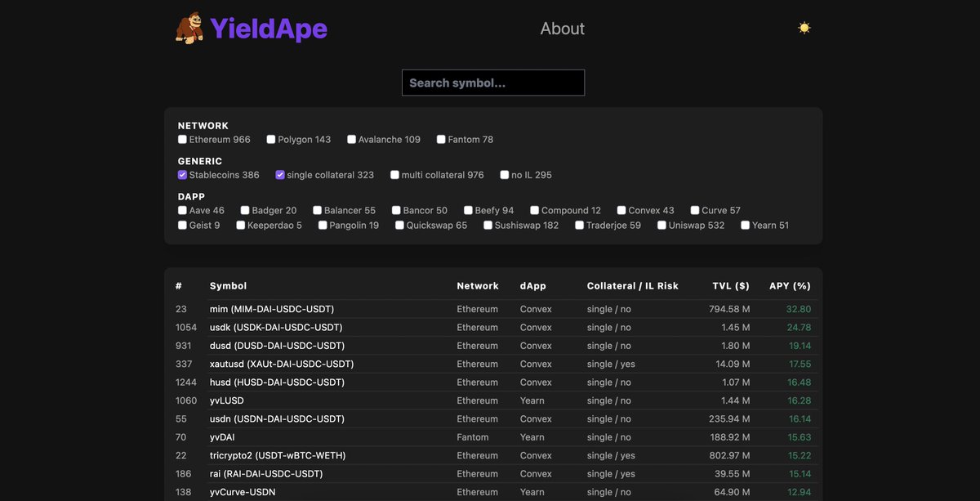Click the yvDAI symbol

click(223, 437)
